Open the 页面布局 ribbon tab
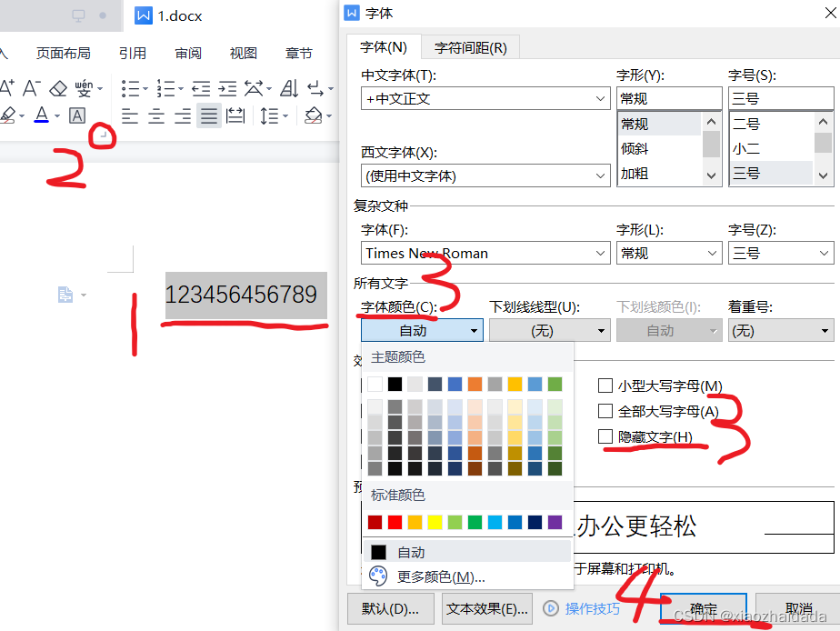 tap(64, 53)
